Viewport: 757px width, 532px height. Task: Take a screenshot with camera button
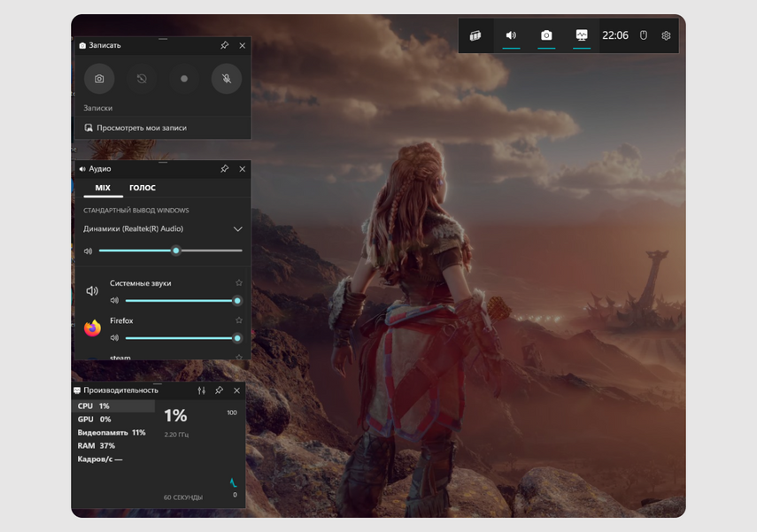coord(99,79)
